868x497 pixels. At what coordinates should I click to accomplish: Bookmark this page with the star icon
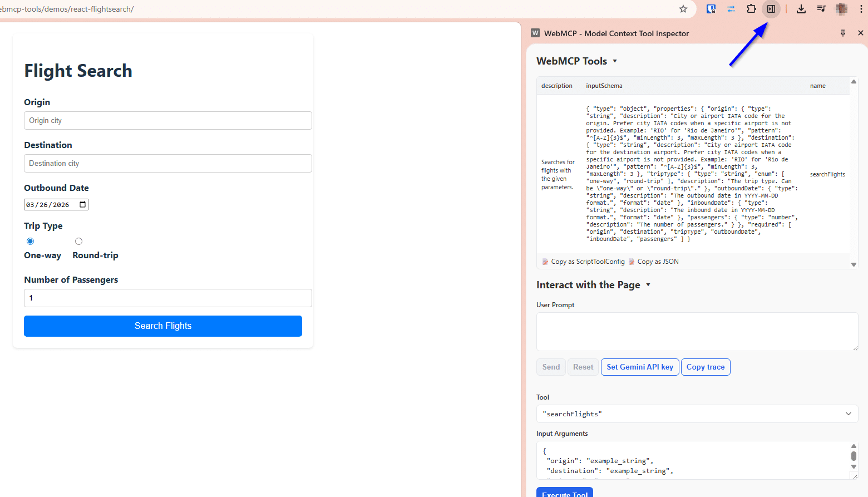click(683, 9)
